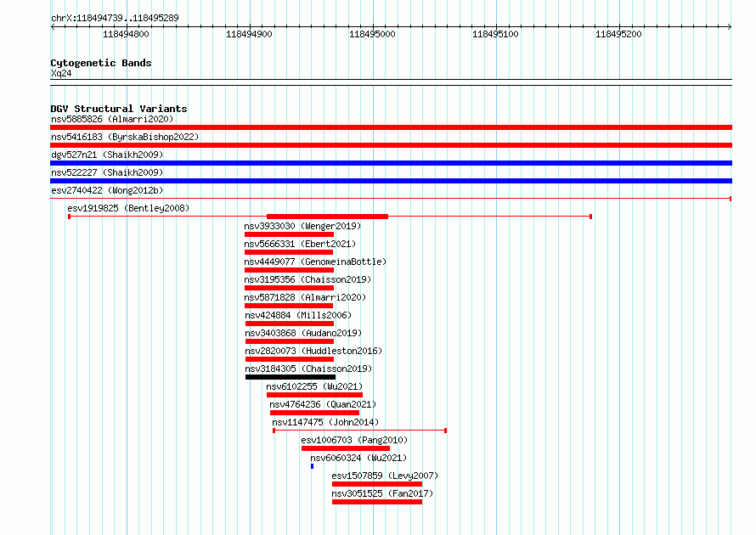The width and height of the screenshot is (756, 535).
Task: Select thin red line under nsv1147475
Action: 359,431
